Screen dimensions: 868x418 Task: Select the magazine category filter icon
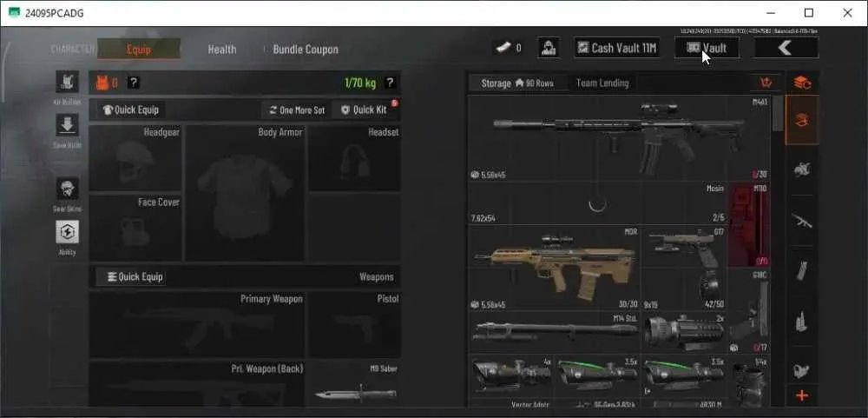tap(802, 270)
